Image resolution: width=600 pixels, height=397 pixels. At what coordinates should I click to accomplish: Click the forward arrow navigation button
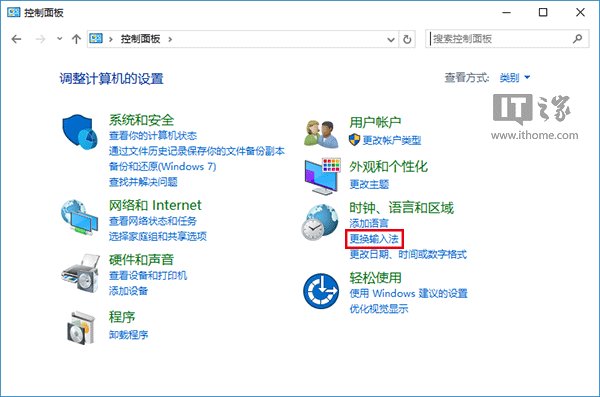pos(40,39)
